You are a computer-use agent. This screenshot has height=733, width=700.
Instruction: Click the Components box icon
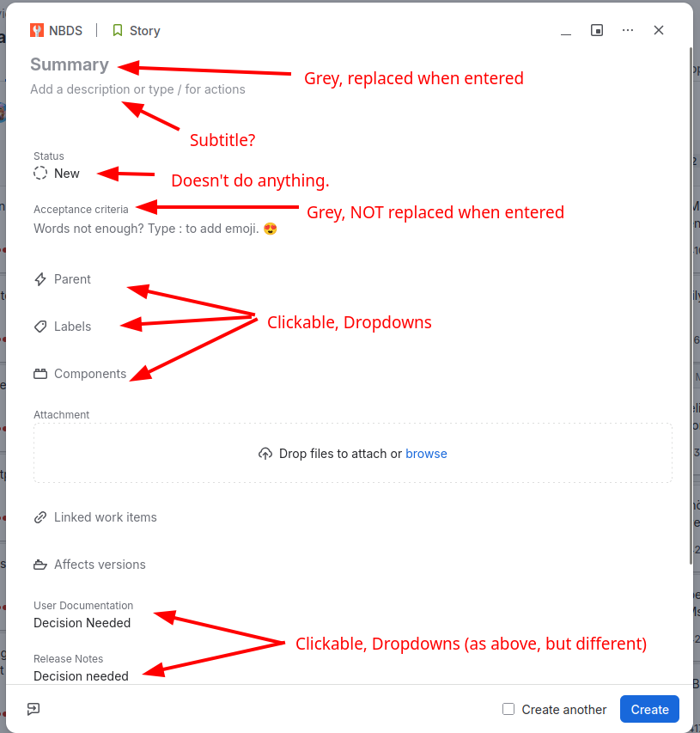[x=40, y=374]
